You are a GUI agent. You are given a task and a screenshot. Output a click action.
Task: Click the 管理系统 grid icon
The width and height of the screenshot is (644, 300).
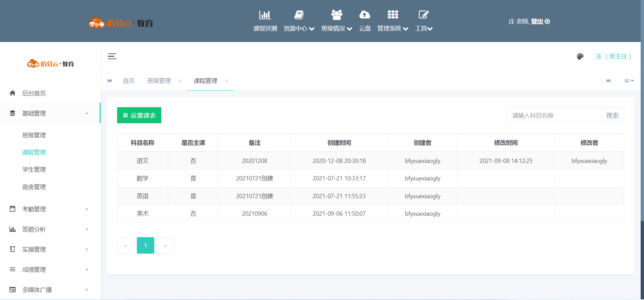click(x=393, y=14)
